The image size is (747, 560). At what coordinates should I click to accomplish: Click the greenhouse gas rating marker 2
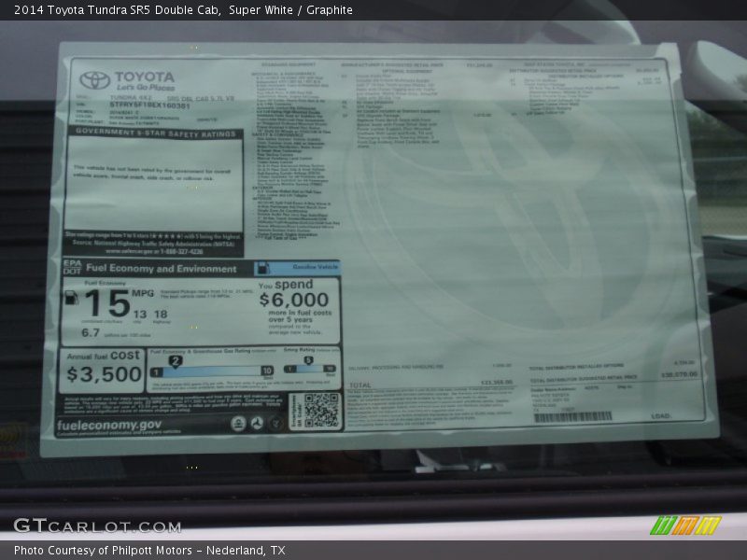175,361
